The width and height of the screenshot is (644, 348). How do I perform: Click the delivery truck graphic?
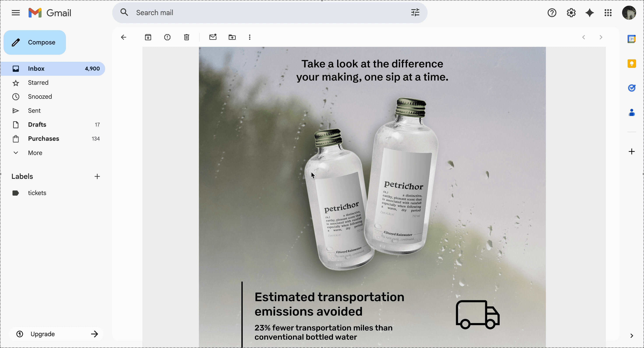[478, 314]
